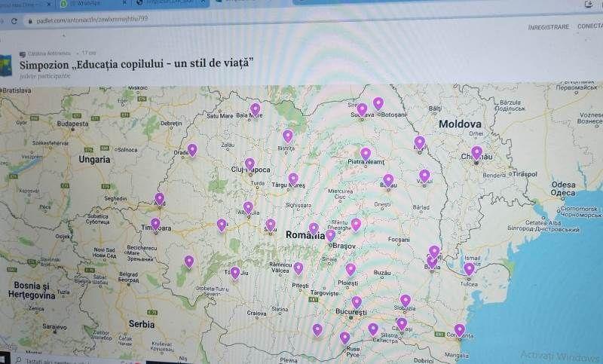Viewport: 603px width, 364px height.
Task: Open the Oradea map pin
Action: point(192,150)
